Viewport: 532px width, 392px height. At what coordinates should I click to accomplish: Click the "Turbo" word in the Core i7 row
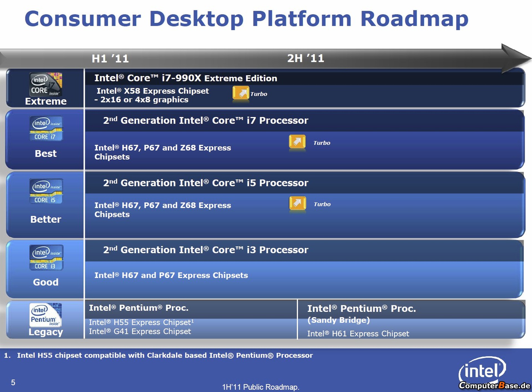pos(322,143)
